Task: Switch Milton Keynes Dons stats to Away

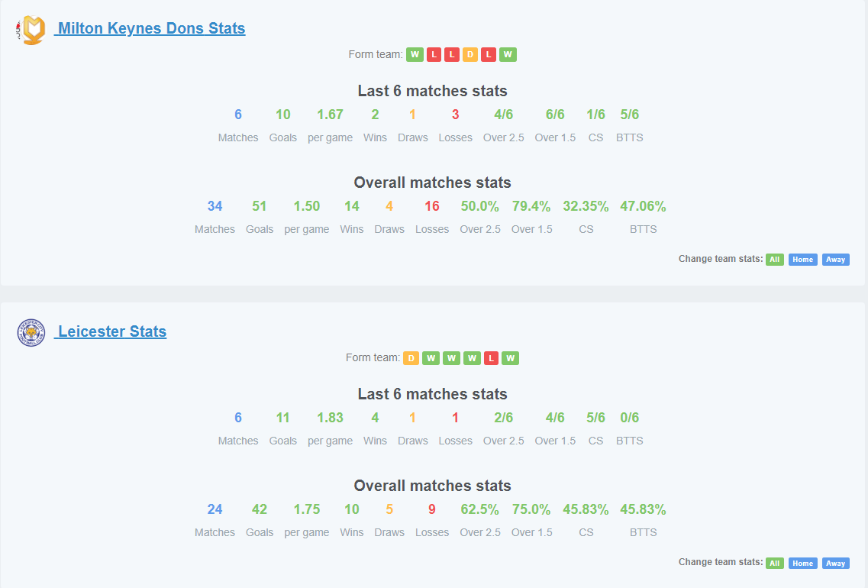Action: pos(835,259)
